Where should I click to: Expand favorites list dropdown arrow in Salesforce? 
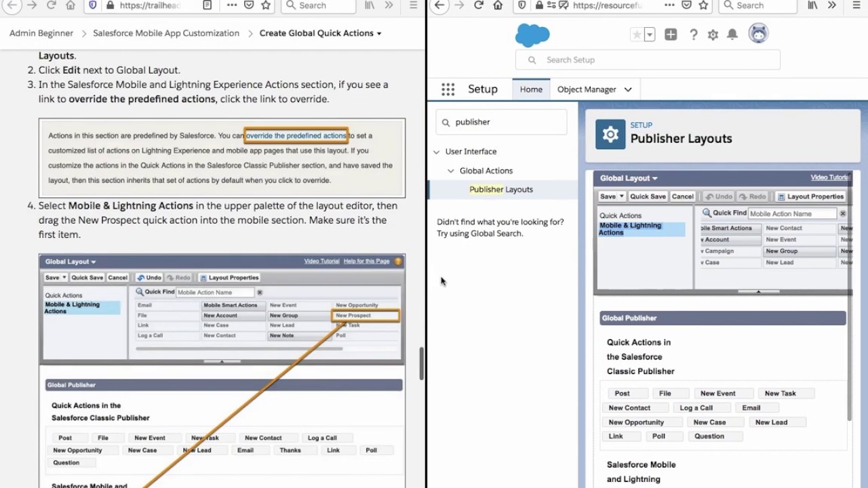650,35
